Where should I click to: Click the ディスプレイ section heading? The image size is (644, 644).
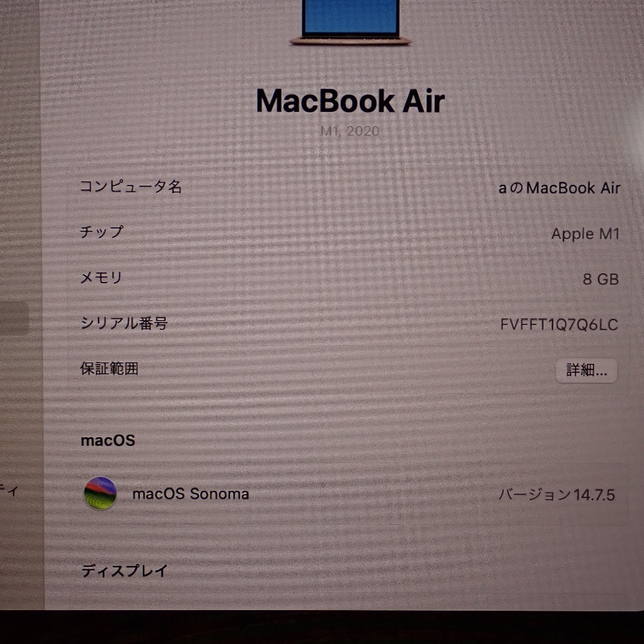pos(124,571)
